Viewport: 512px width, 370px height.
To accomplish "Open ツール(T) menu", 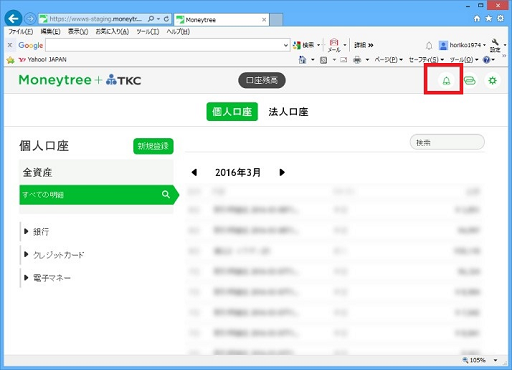I will [148, 32].
